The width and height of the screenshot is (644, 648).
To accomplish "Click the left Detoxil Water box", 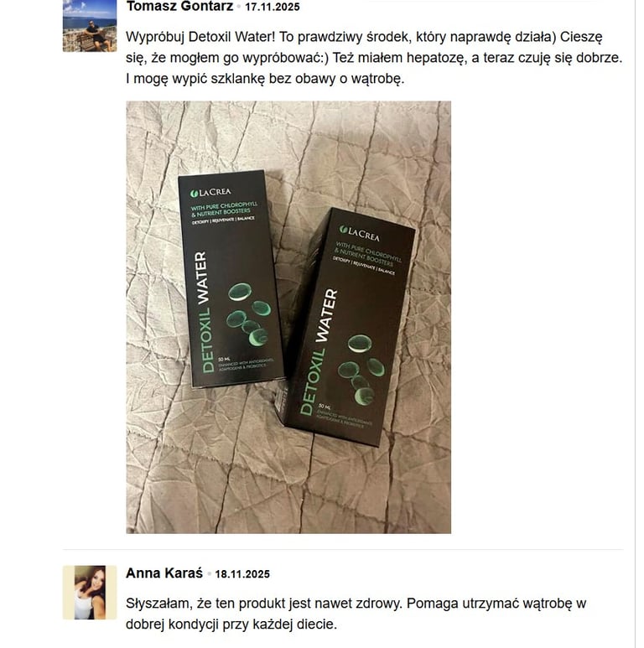I will (231, 279).
